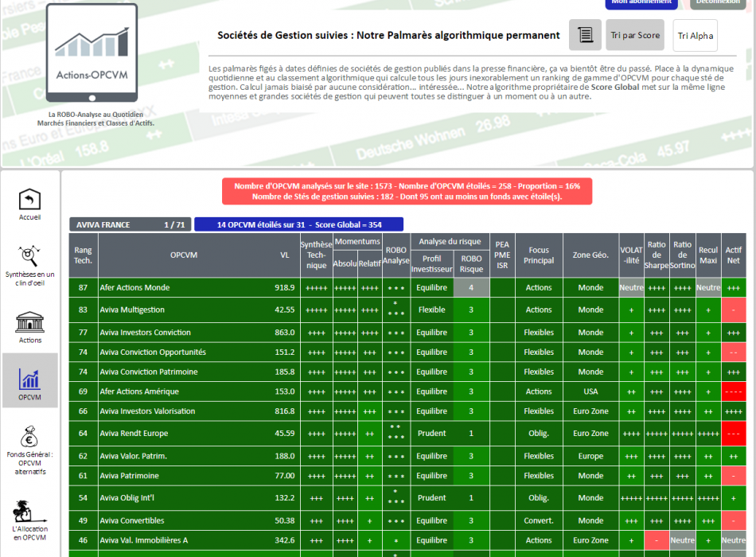The width and height of the screenshot is (756, 557).
Task: Click Prudent profile in Aviva Rendt Europe row
Action: click(x=431, y=434)
